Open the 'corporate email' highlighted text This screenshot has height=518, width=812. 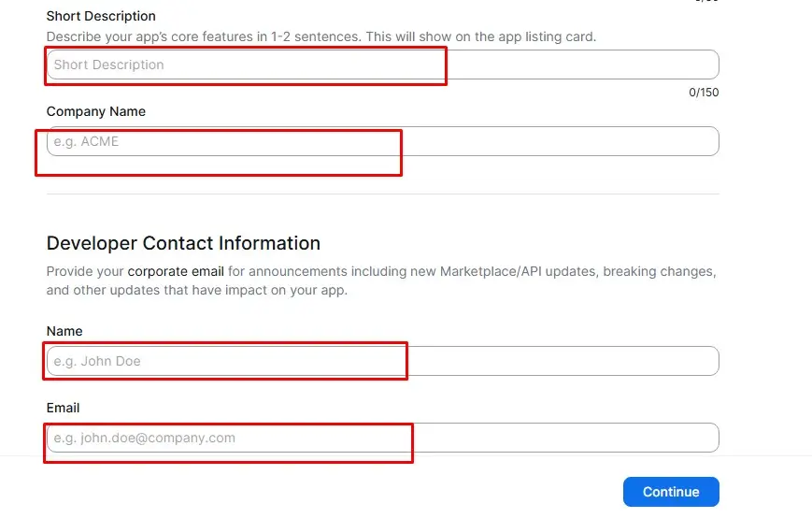pos(176,272)
